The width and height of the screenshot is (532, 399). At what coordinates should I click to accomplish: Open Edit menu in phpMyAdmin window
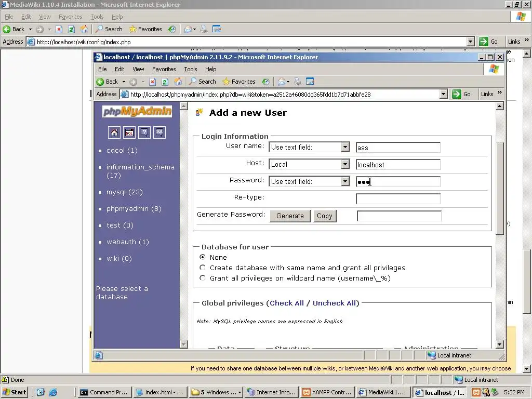[x=119, y=69]
